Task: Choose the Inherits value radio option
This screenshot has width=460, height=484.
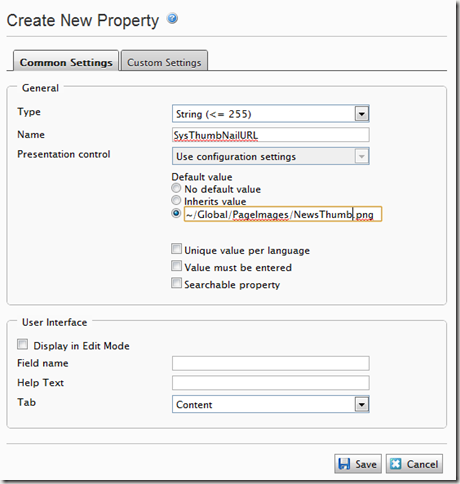Action: [176, 200]
